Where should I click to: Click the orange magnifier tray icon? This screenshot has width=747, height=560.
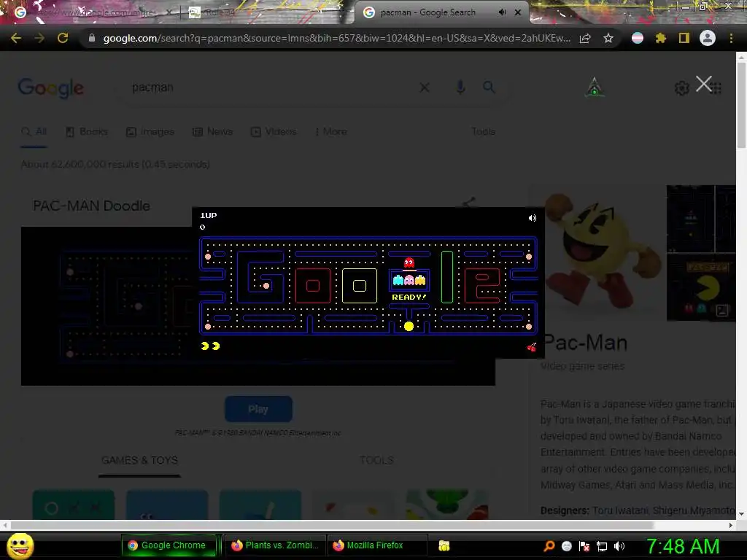pyautogui.click(x=549, y=546)
